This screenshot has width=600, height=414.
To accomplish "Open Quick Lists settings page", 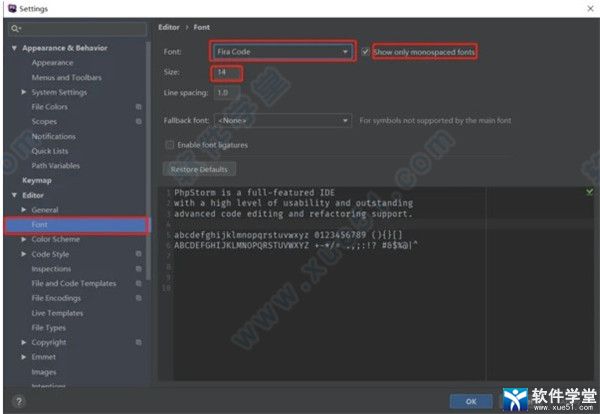I will coord(50,151).
